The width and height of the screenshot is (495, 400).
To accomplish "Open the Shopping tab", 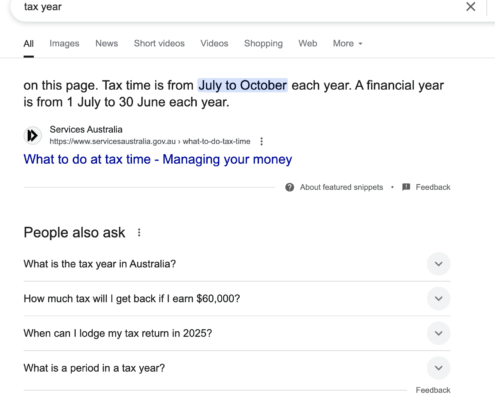I will (263, 43).
